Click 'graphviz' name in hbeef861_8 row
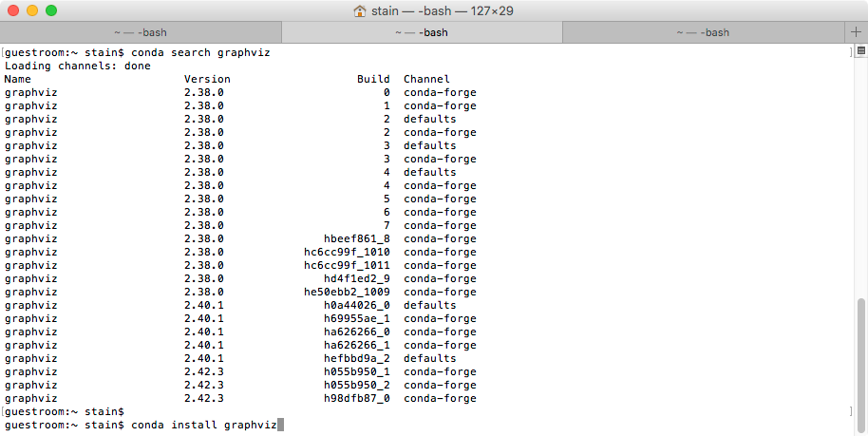 coord(31,238)
